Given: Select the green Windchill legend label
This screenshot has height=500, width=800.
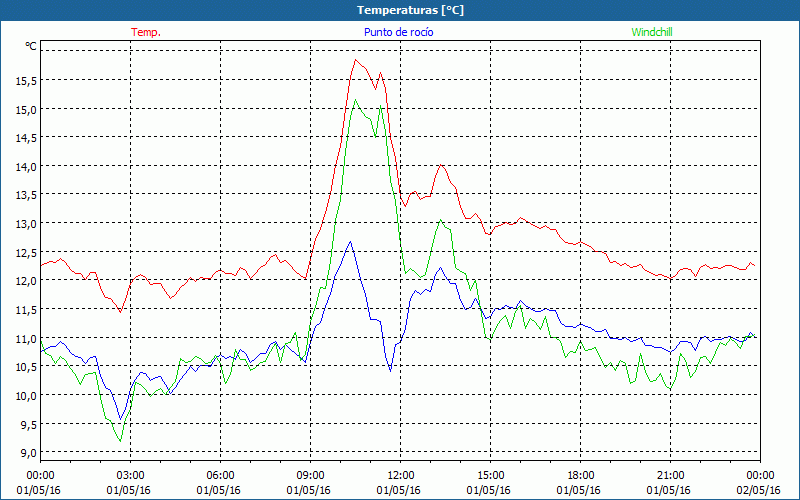Looking at the screenshot, I should tap(652, 32).
